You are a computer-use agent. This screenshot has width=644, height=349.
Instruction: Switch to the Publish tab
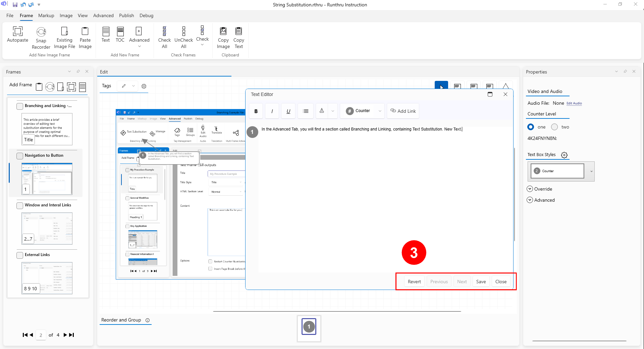click(126, 15)
